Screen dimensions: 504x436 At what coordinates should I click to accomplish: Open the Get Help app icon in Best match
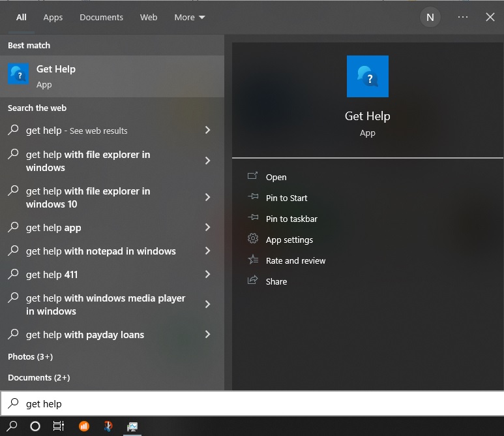click(18, 74)
